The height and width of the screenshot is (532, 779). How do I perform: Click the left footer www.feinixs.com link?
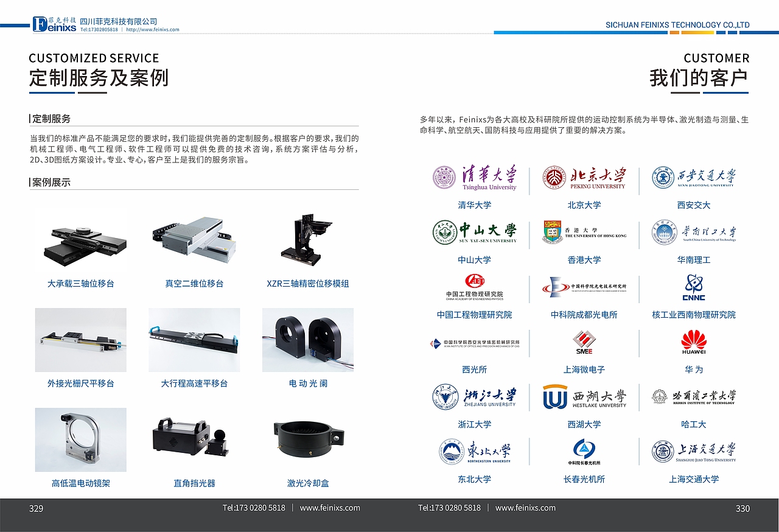330,508
